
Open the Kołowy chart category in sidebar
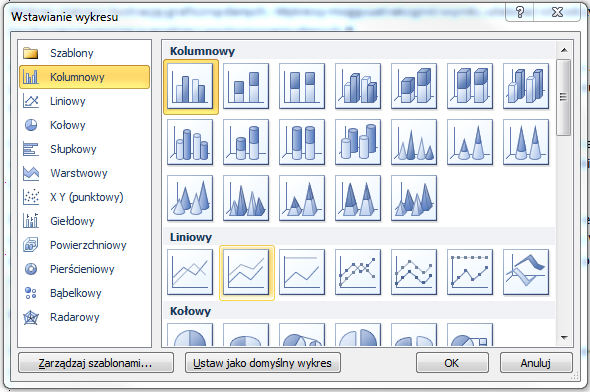point(84,125)
